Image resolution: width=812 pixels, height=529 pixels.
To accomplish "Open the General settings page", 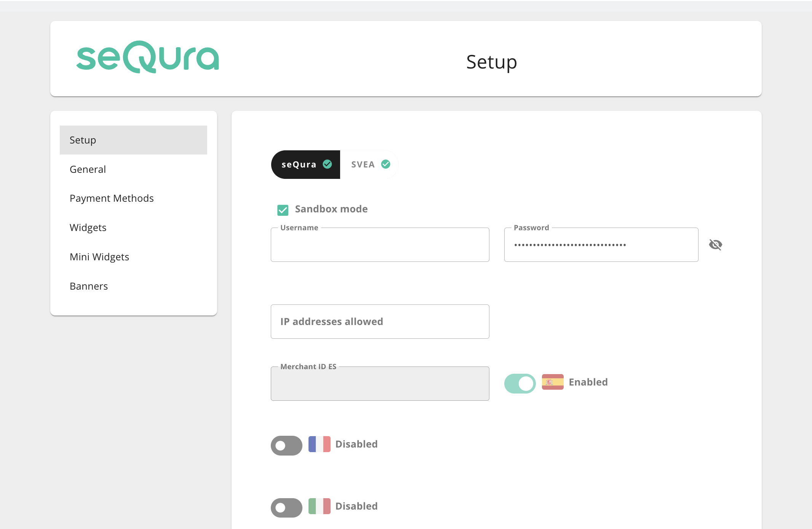I will [133, 169].
